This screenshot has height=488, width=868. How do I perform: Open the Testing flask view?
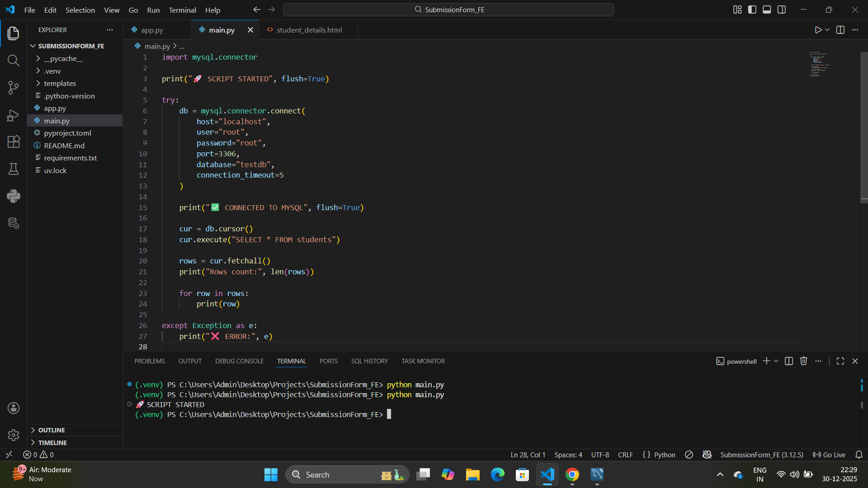(13, 169)
